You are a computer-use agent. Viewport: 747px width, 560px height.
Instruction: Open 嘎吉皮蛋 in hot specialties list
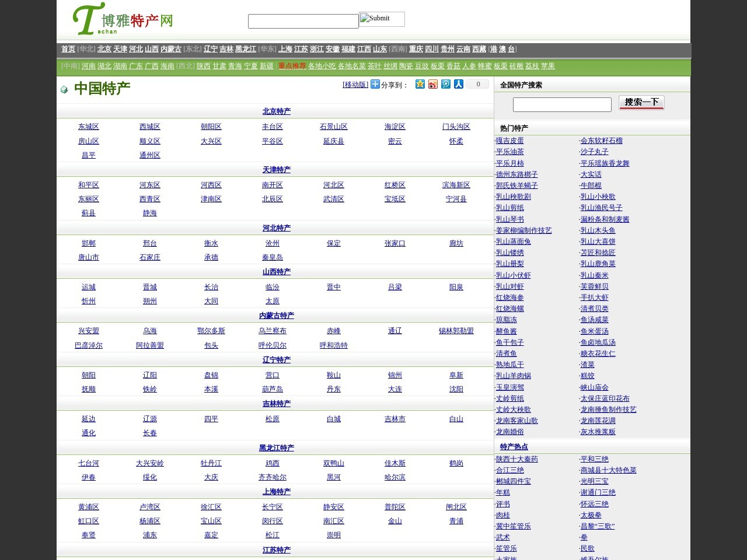click(x=510, y=141)
